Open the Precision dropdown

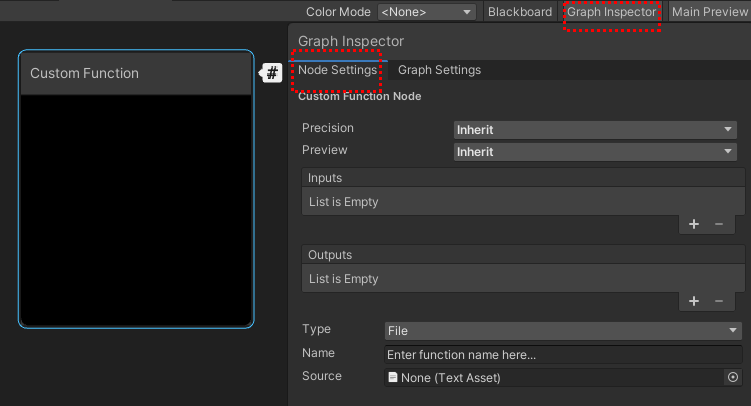(x=595, y=130)
